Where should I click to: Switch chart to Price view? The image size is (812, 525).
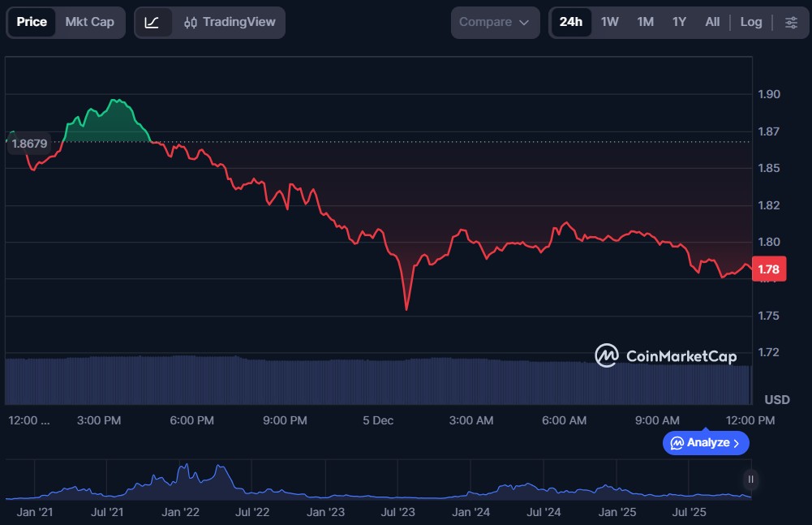32,22
